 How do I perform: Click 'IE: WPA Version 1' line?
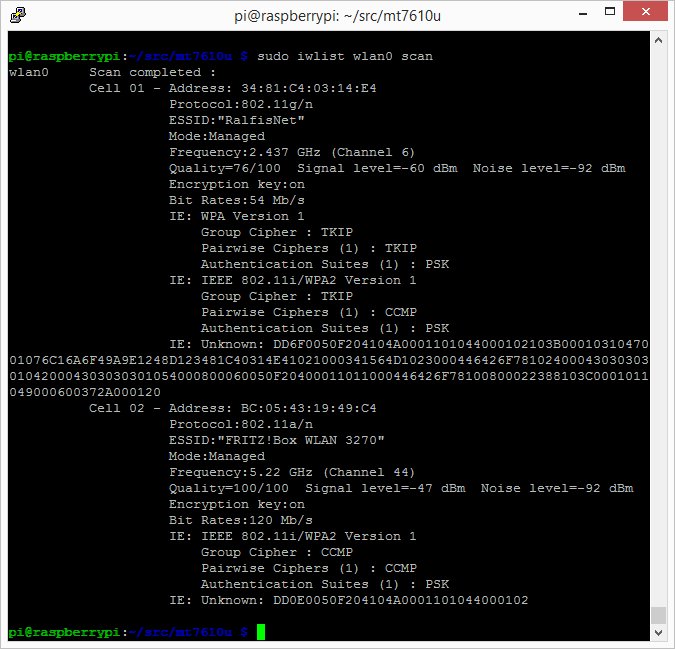point(237,216)
